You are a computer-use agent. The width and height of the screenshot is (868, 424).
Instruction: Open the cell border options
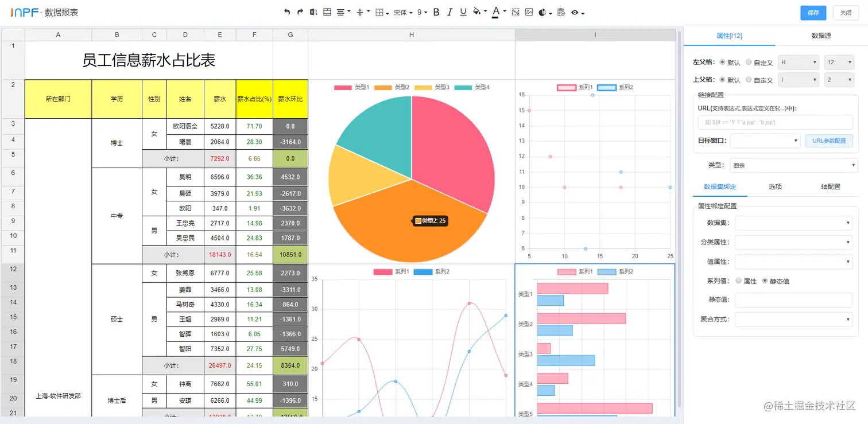click(x=382, y=12)
